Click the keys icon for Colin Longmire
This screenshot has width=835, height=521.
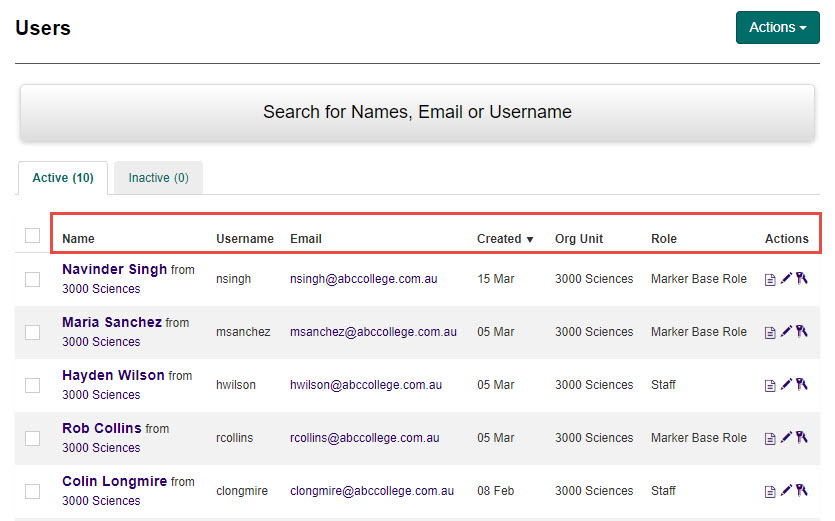click(x=802, y=490)
